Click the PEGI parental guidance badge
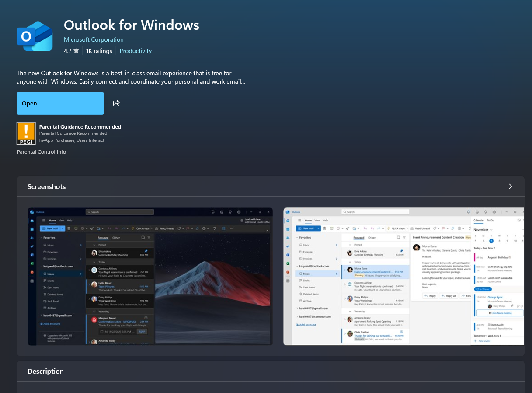Image resolution: width=532 pixels, height=393 pixels. 26,133
